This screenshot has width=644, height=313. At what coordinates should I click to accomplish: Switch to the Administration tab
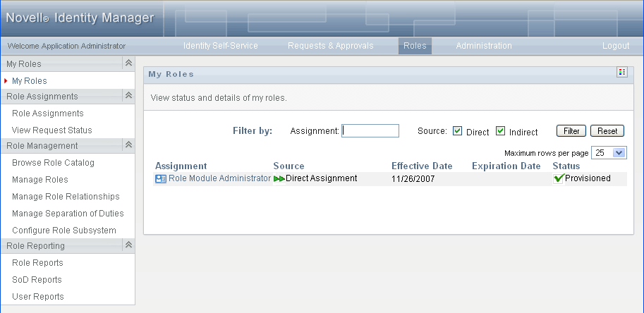[x=484, y=46]
